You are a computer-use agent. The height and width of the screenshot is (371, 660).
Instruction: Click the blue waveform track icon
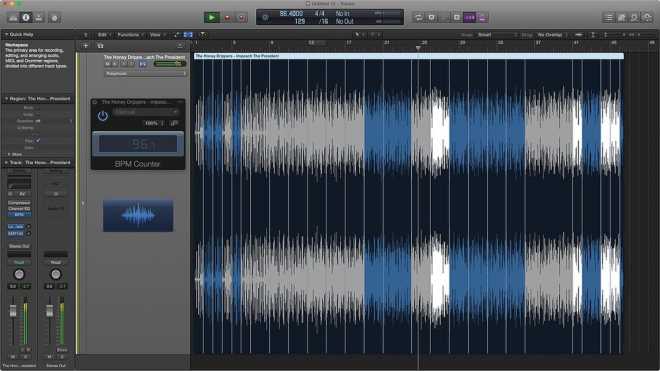(x=138, y=216)
